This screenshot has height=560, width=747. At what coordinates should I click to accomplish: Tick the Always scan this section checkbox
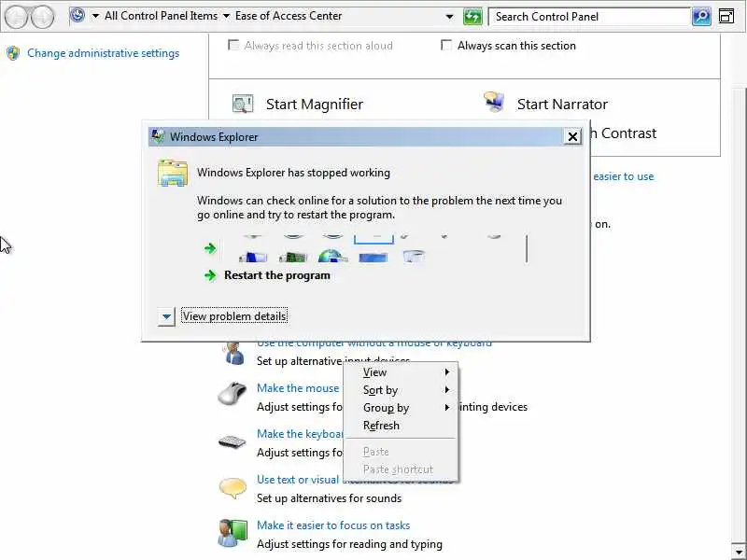pos(446,45)
